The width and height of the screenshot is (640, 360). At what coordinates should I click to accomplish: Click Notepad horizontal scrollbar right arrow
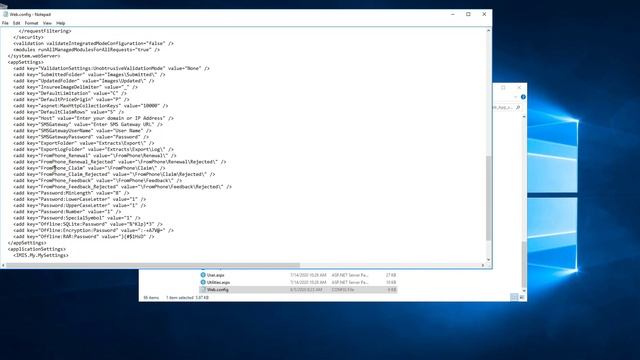tap(483, 265)
